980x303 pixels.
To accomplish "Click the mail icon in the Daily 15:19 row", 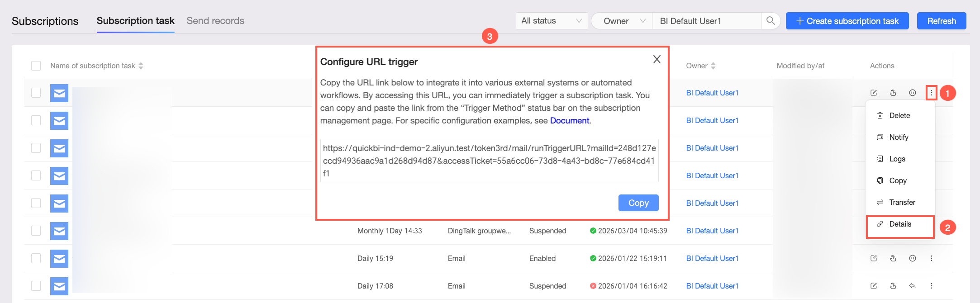I will 59,259.
